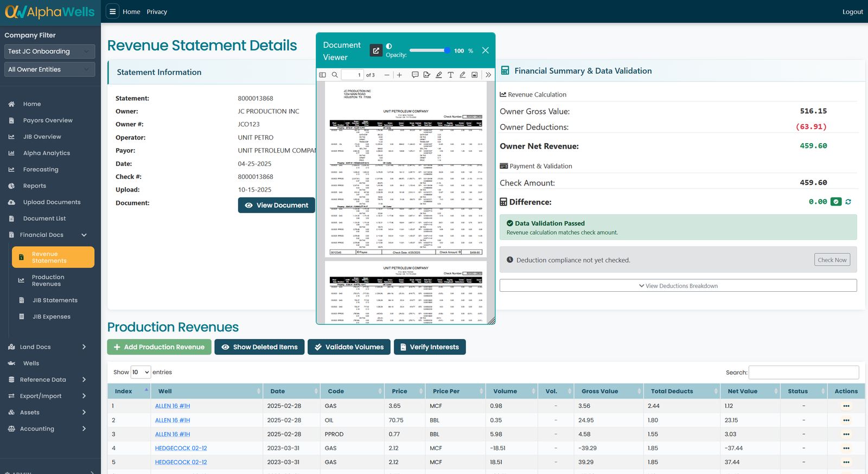Open the All Owner Entities dropdown

[x=50, y=69]
